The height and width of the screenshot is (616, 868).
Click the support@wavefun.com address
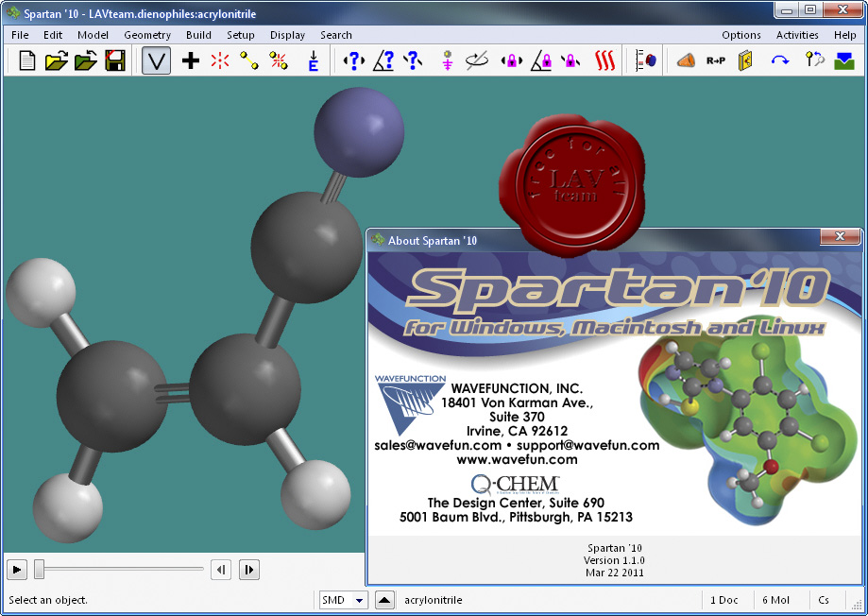pos(587,445)
